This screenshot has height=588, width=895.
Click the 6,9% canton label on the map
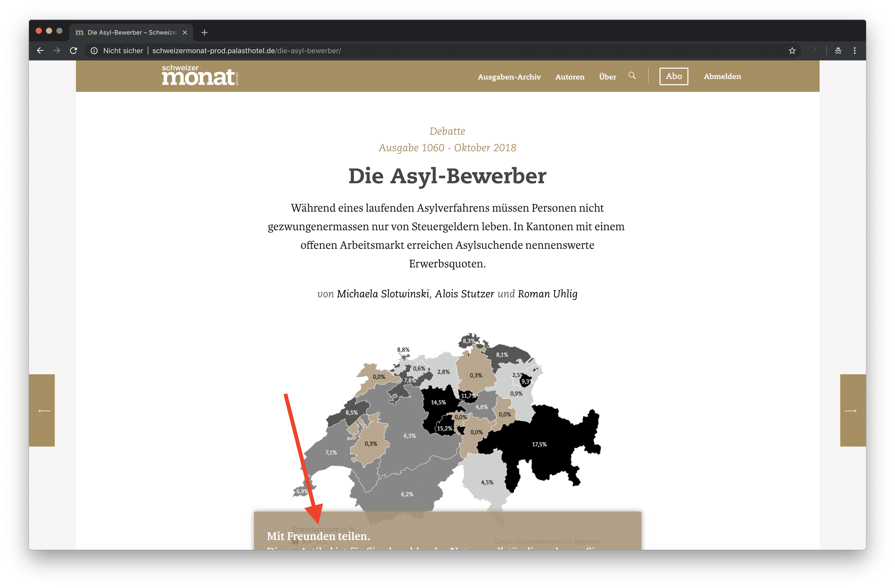302,491
